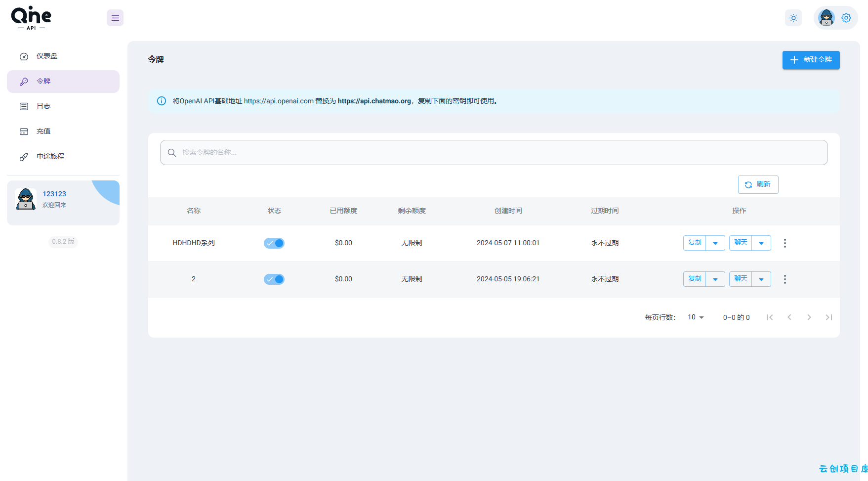Screen dimensions: 868x481
Task: Open settings gear in top right
Action: 846,18
